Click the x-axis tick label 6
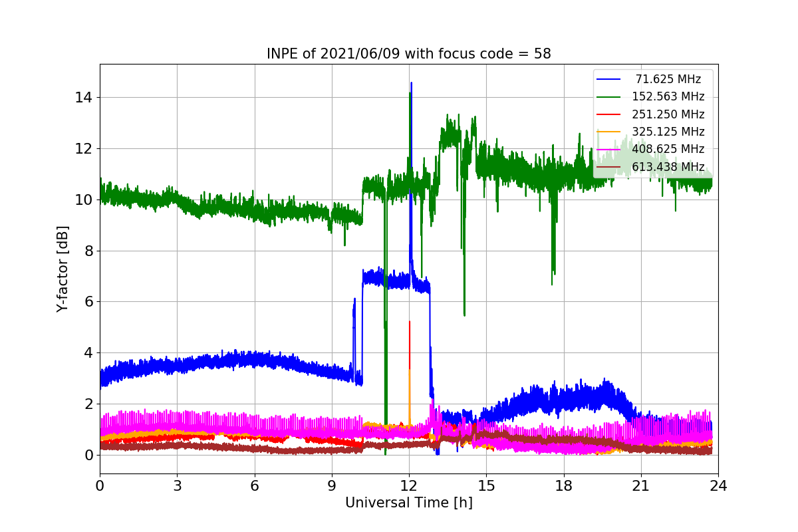The height and width of the screenshot is (532, 798). coord(254,486)
